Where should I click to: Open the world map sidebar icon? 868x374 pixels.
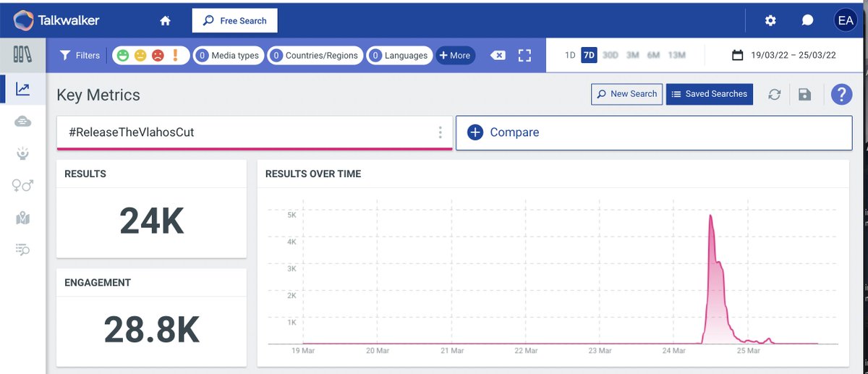[22, 218]
